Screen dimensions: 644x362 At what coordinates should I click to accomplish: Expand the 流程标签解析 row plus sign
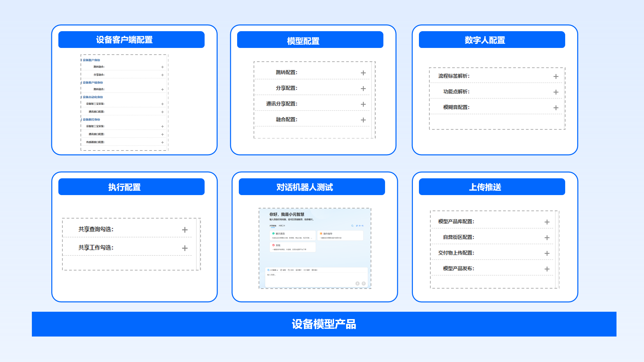coord(556,76)
